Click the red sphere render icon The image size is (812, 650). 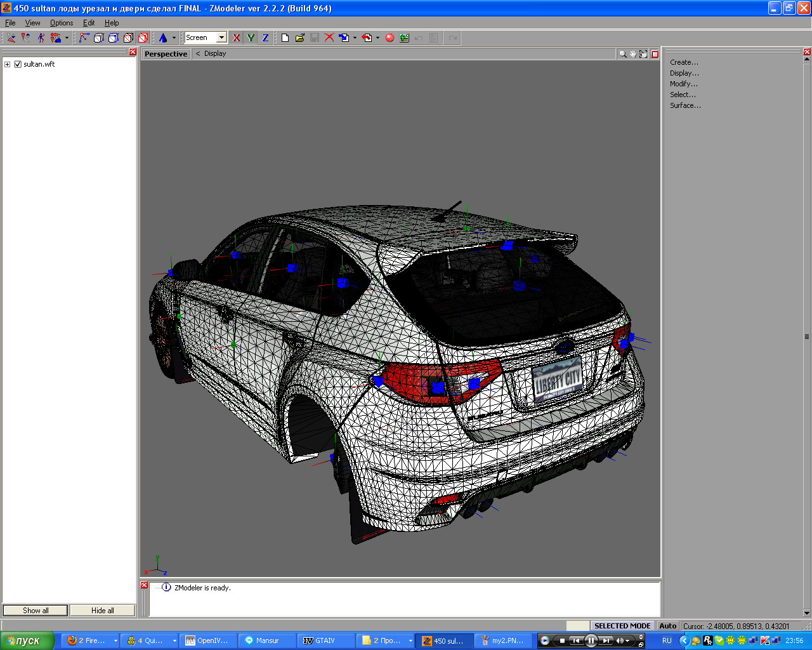[390, 38]
